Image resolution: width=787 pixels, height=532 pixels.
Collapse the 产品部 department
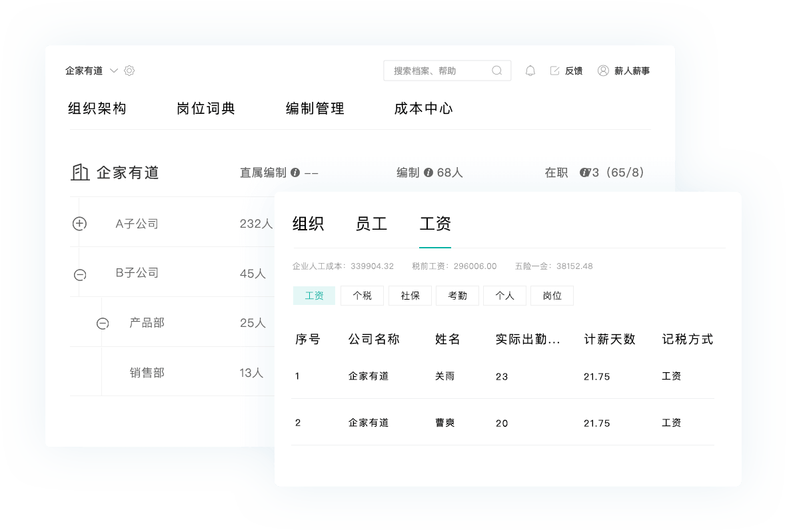point(101,322)
